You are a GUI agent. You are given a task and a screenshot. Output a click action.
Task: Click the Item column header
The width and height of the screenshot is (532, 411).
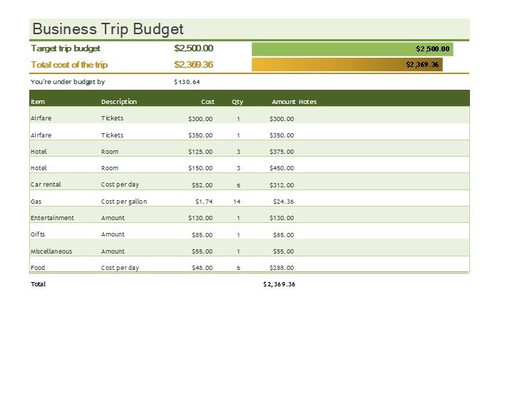pyautogui.click(x=38, y=102)
